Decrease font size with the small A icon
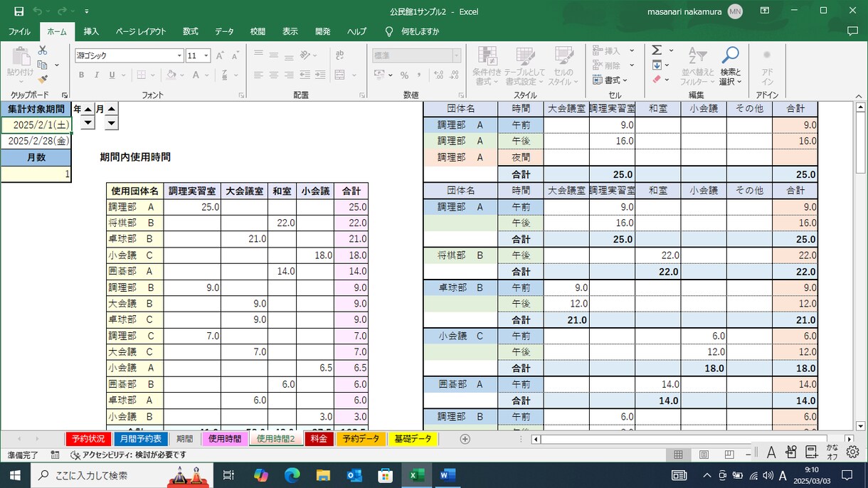 tap(234, 55)
